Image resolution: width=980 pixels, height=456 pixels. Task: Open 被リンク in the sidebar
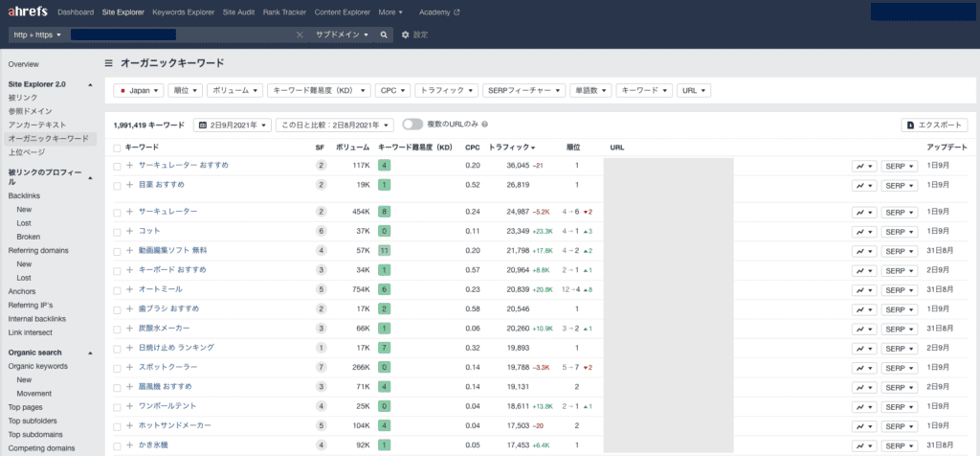point(23,98)
